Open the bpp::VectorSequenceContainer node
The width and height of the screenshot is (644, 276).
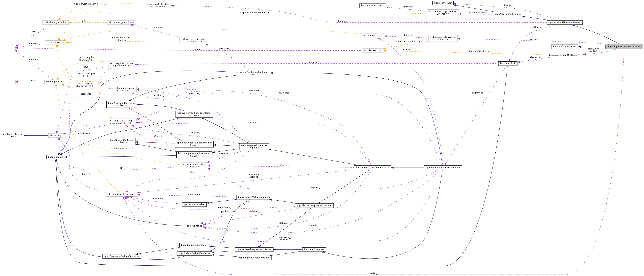(372, 167)
